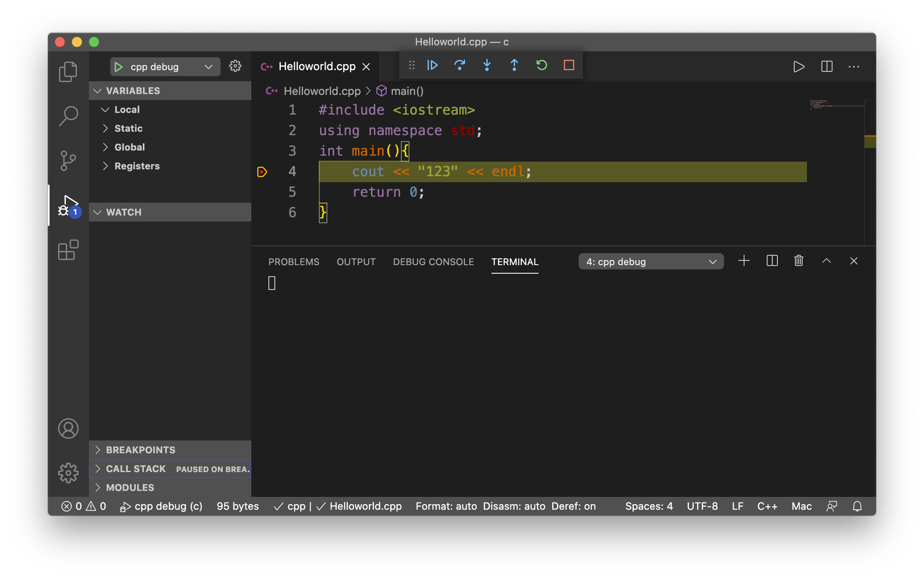Screen dimensions: 924x579
Task: Select the TERMINAL tab
Action: point(515,262)
